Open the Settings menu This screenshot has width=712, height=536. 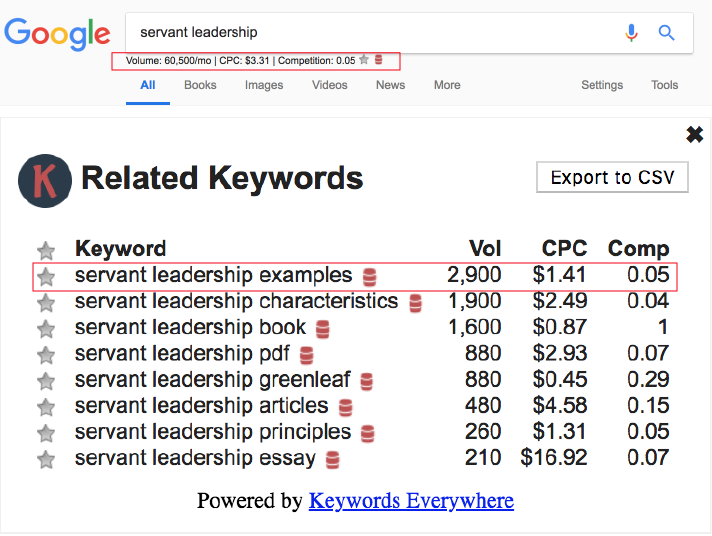click(x=602, y=85)
